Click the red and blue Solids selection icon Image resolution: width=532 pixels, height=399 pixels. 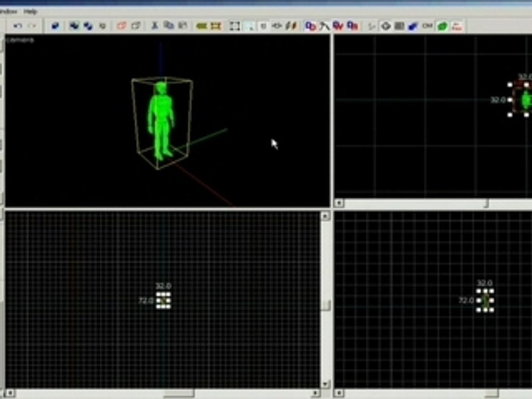point(338,26)
